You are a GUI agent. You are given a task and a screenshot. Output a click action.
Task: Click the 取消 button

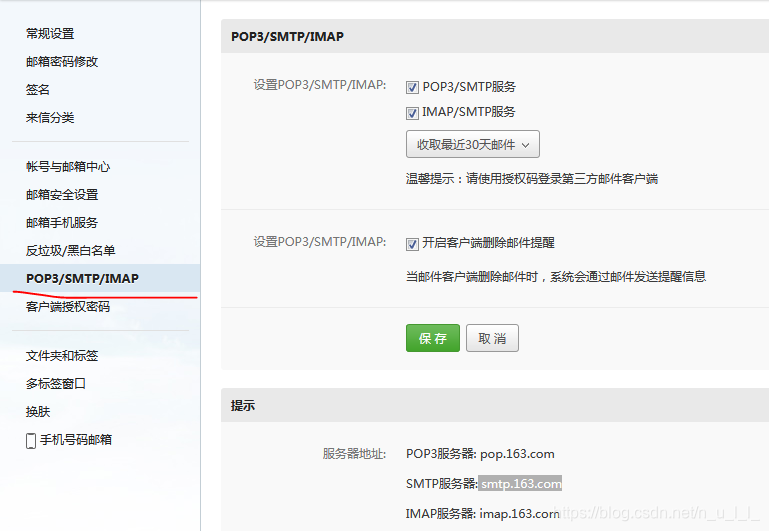[x=492, y=338]
